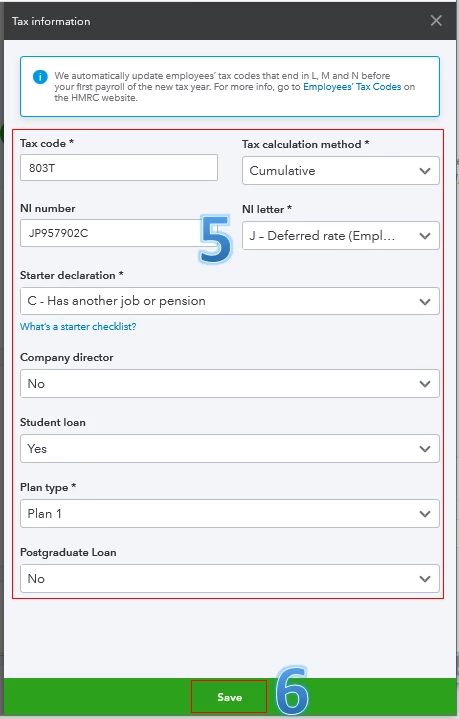Close the Tax information dialog
This screenshot has width=459, height=719.
pyautogui.click(x=436, y=21)
